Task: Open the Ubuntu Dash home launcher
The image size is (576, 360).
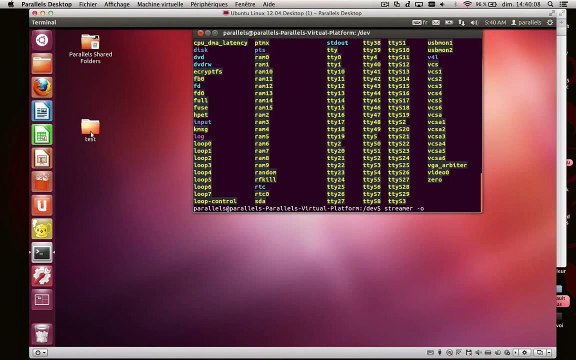Action: coord(42,40)
